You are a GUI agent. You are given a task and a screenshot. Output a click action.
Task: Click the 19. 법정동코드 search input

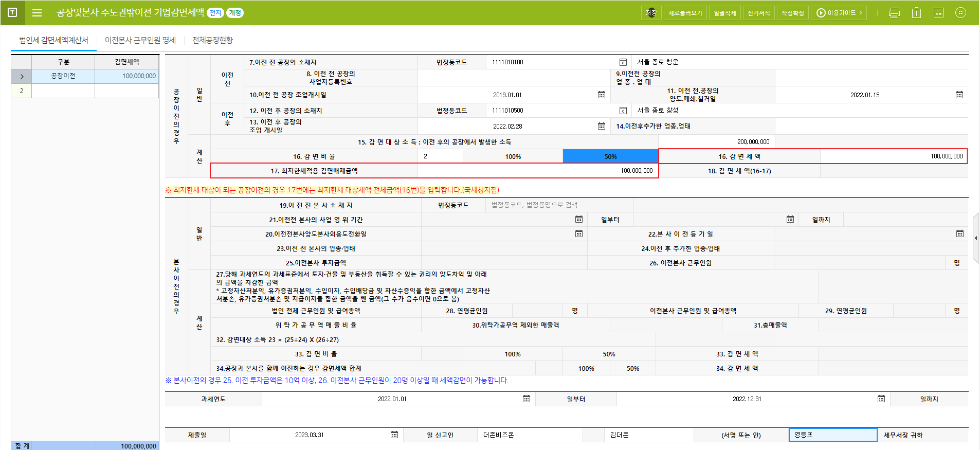tap(559, 205)
